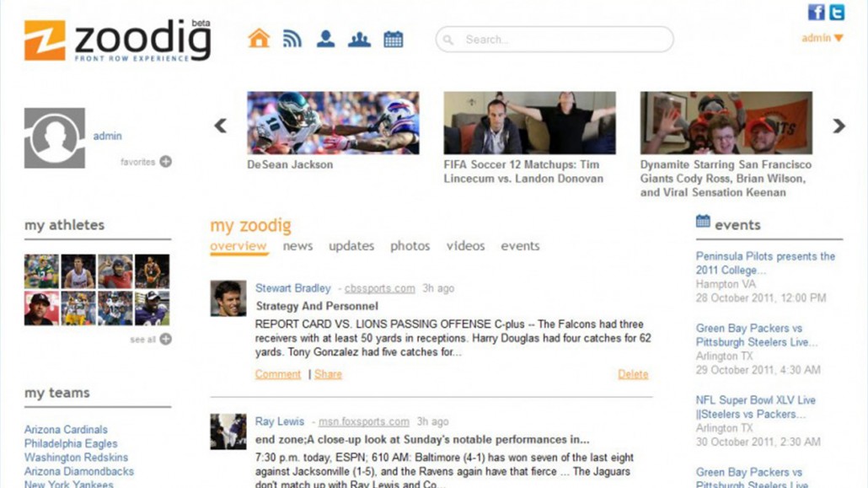Click Comment on Stewart Bradley post
The height and width of the screenshot is (488, 868).
point(278,374)
